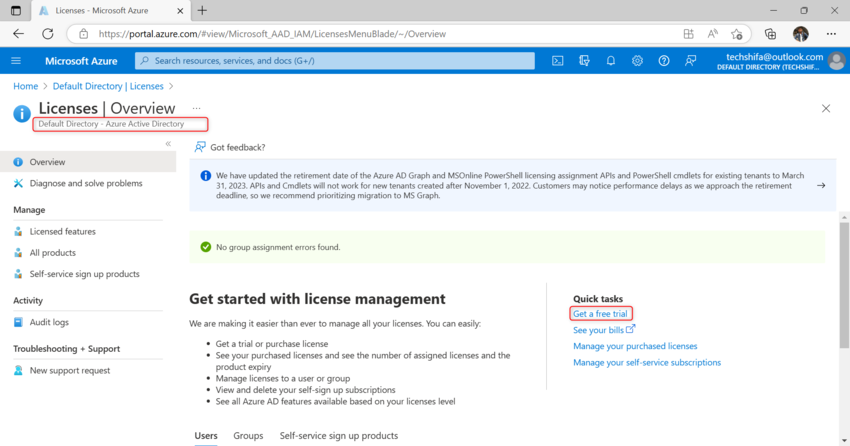850x446 pixels.
Task: Click the Got feedback? button
Action: pyautogui.click(x=230, y=147)
